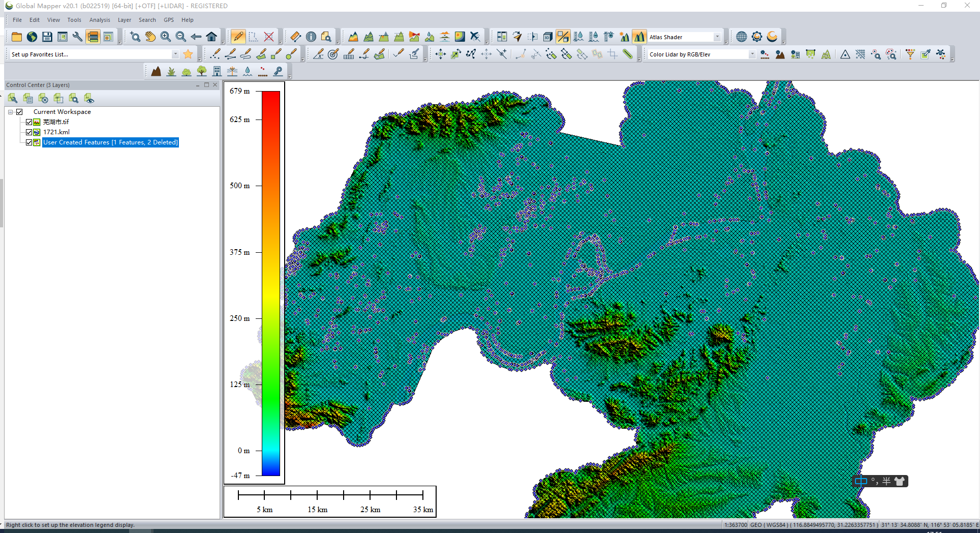Image resolution: width=980 pixels, height=533 pixels.
Task: Open the Measure ruler tool
Action: (x=295, y=37)
